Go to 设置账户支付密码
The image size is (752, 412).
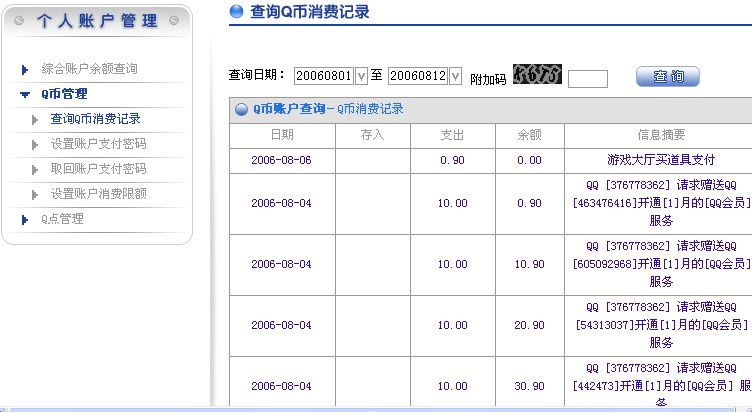tap(98, 144)
